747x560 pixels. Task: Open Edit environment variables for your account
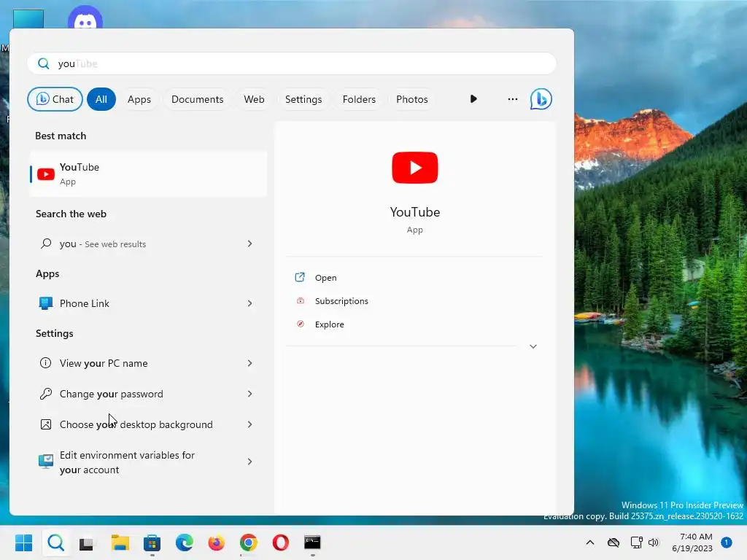(148, 462)
